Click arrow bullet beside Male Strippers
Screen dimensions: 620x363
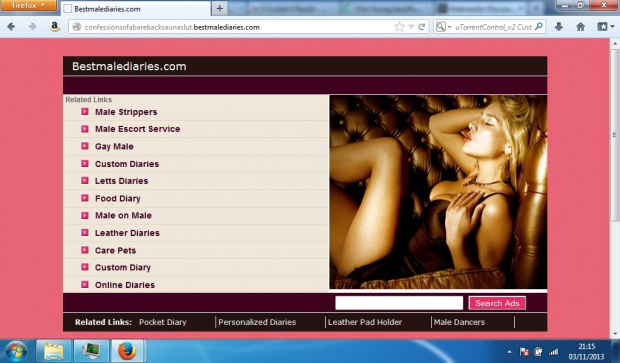tap(85, 112)
